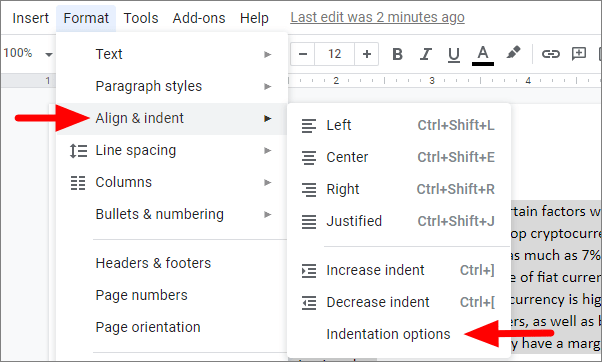This screenshot has width=602, height=362.
Task: Select the highlight color pen icon
Action: pos(513,53)
